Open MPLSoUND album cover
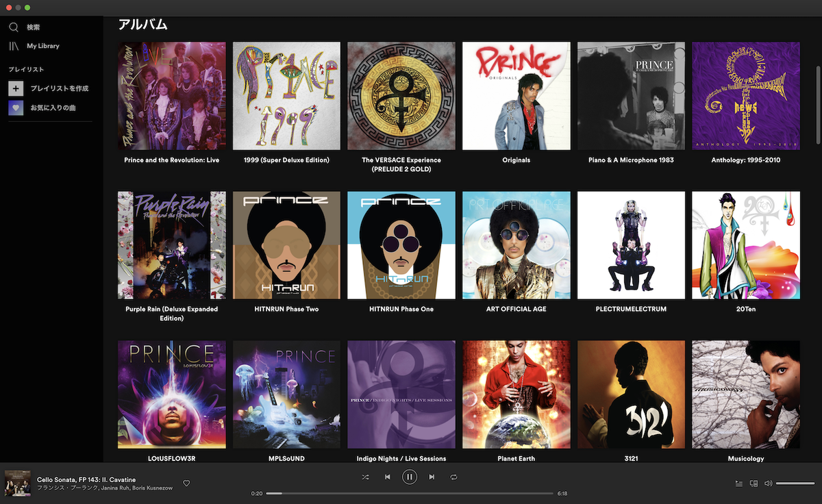This screenshot has width=822, height=504. 286,394
